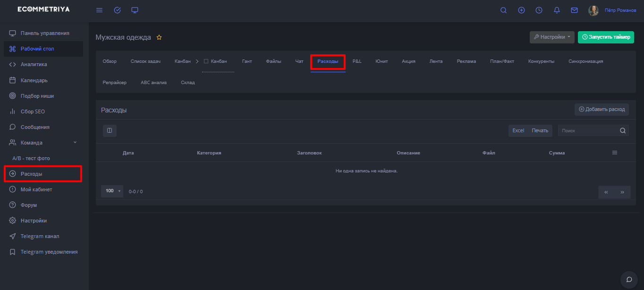This screenshot has width=644, height=290.
Task: Click the Добавить расход button
Action: pyautogui.click(x=602, y=110)
